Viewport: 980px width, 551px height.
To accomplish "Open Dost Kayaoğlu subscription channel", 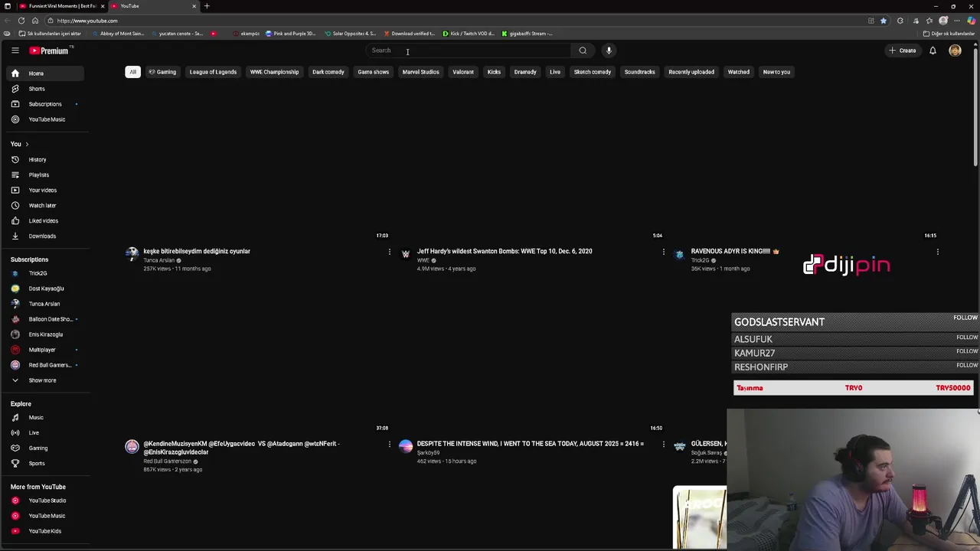I will pyautogui.click(x=46, y=289).
